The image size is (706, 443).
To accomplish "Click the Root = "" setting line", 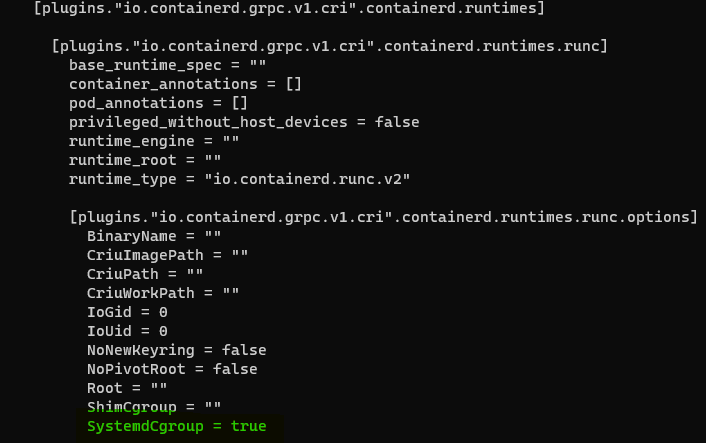I will click(x=127, y=388).
